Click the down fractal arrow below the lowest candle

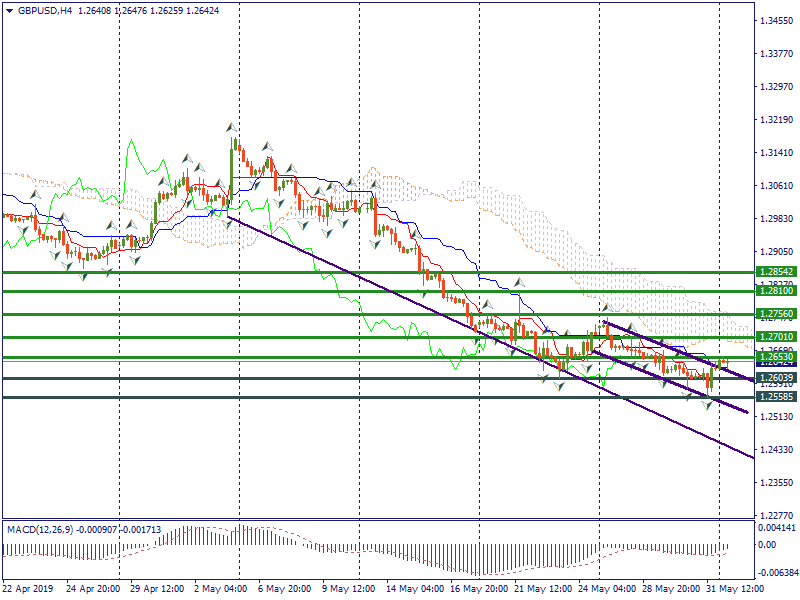[708, 404]
